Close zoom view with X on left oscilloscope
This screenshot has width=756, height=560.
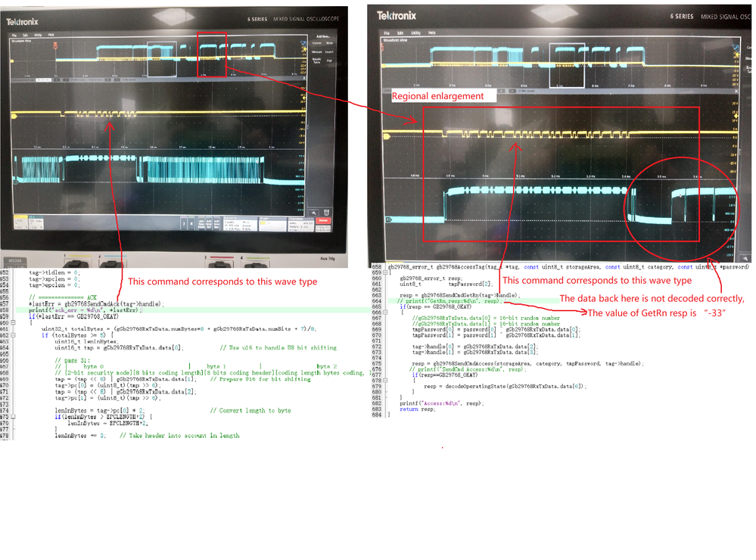tap(303, 78)
